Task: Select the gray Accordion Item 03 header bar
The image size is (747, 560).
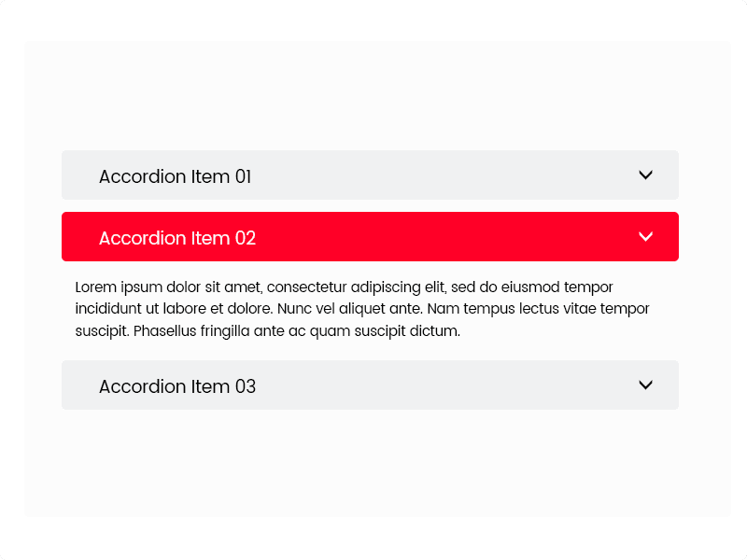Action: click(x=420, y=385)
